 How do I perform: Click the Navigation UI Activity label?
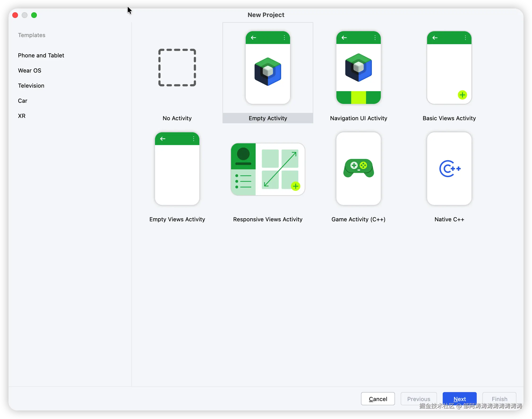coord(358,118)
